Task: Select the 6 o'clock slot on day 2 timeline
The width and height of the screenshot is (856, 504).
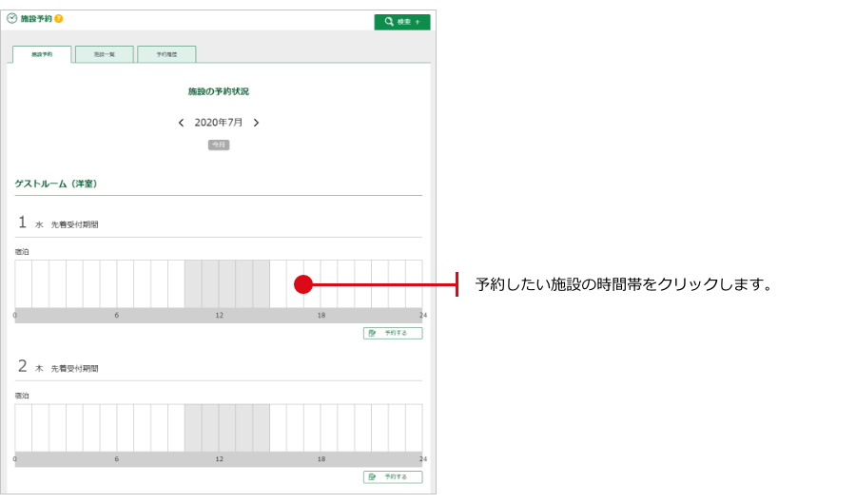Action: [125, 428]
